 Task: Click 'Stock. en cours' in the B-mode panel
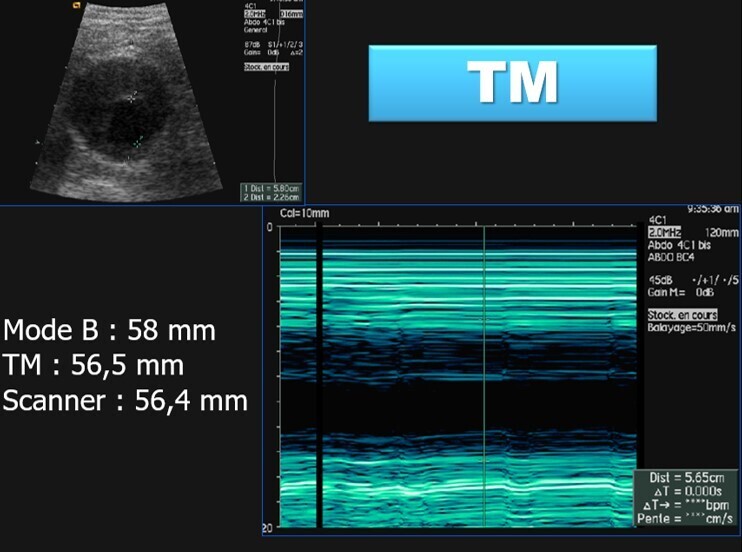(x=265, y=67)
